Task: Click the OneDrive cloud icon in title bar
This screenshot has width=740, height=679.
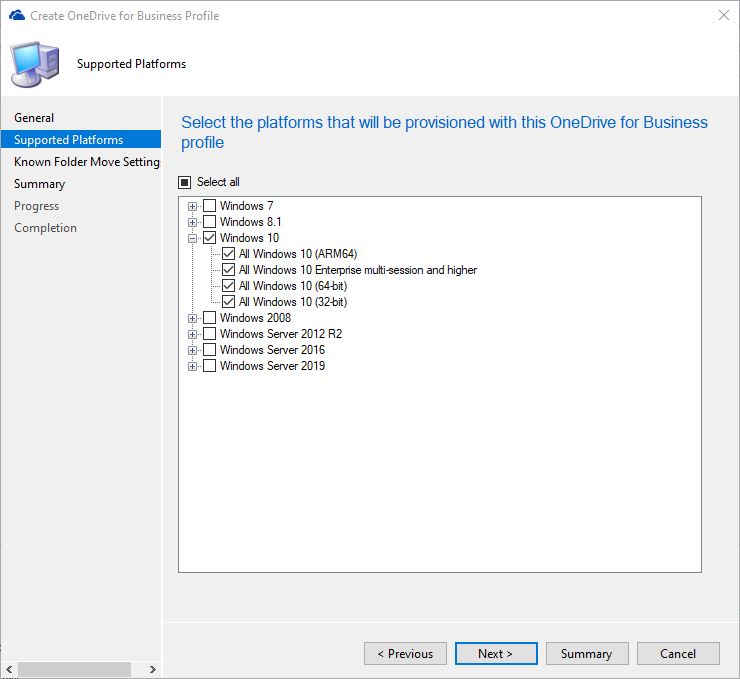Action: 17,15
